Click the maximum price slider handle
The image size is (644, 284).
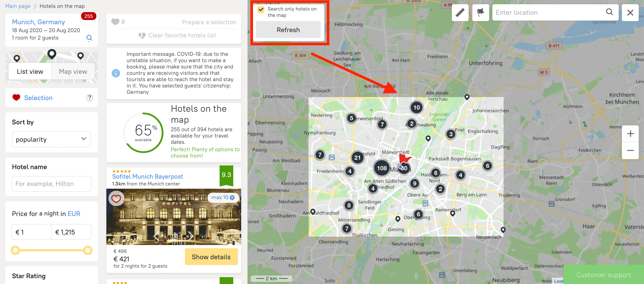coord(88,250)
